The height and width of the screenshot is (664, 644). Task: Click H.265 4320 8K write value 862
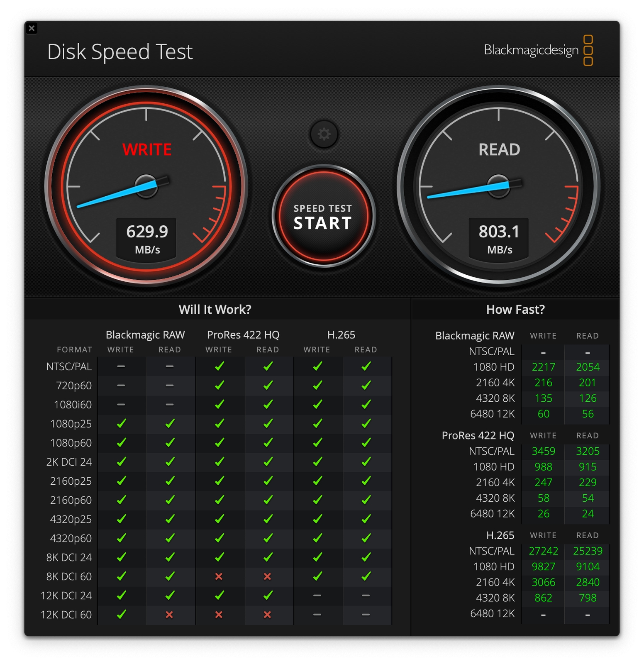(544, 598)
